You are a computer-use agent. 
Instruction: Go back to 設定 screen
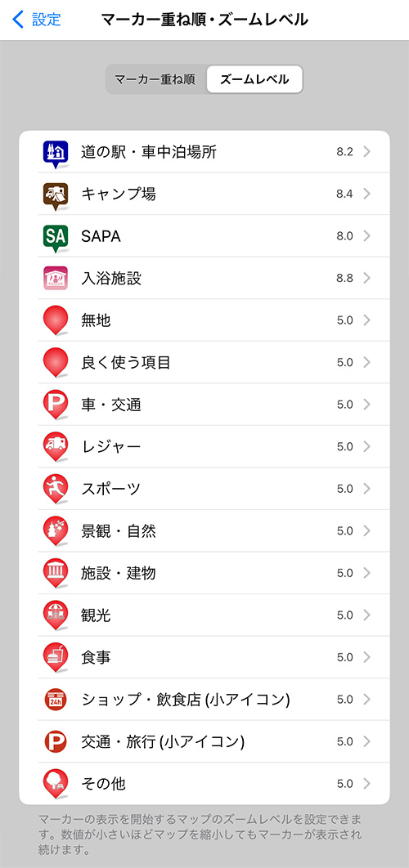click(37, 20)
